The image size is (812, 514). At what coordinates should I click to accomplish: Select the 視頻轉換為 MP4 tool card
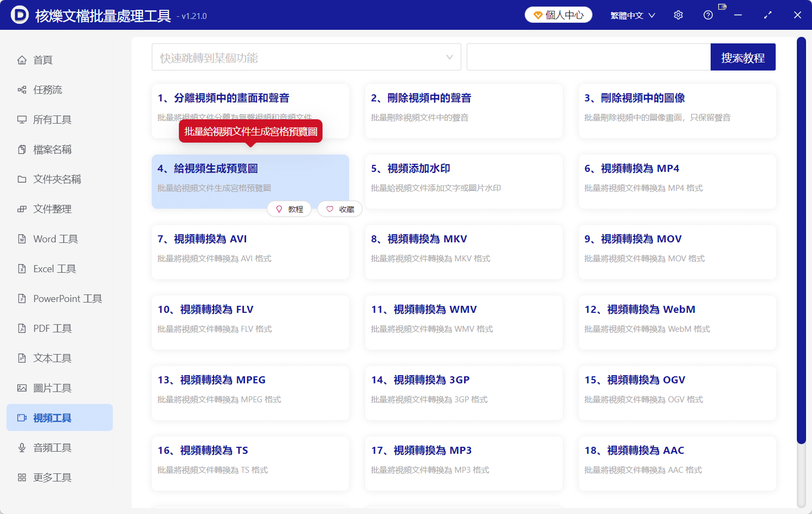point(676,182)
